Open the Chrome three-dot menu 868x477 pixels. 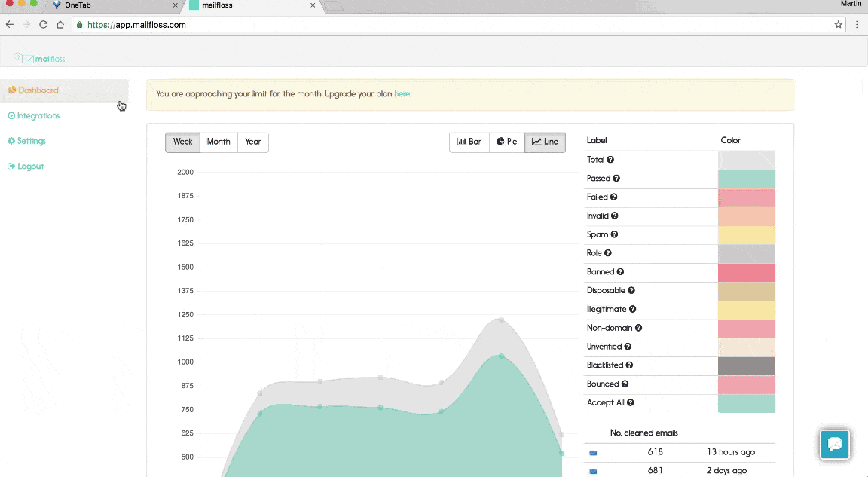point(857,24)
